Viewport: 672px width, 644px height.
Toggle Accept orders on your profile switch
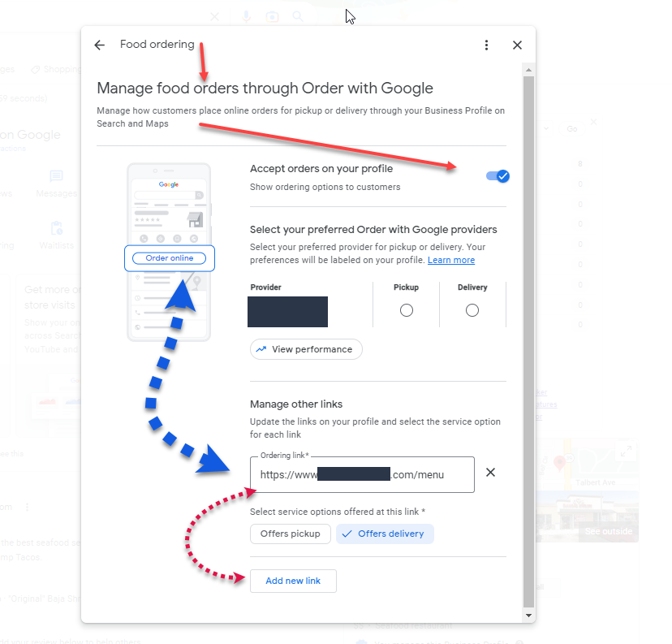(498, 176)
